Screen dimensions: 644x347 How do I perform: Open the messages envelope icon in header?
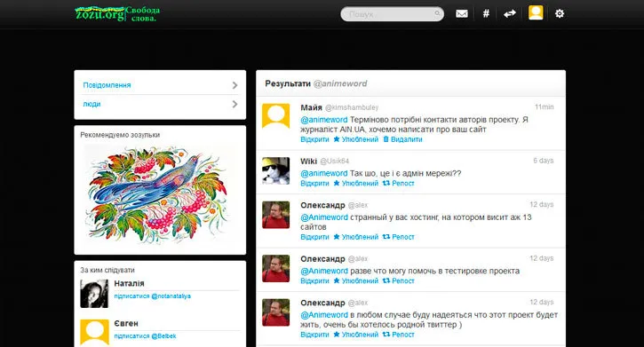[x=462, y=14]
